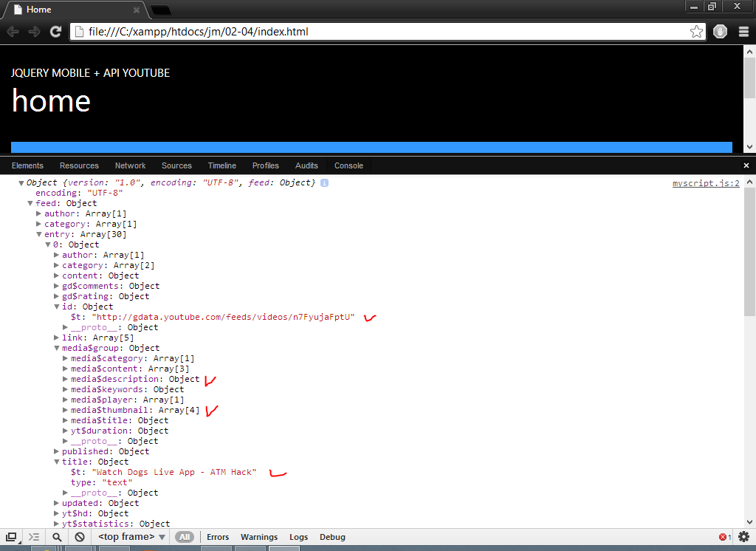Filter console by Warnings
Image resolution: width=756 pixels, height=551 pixels.
[x=259, y=537]
